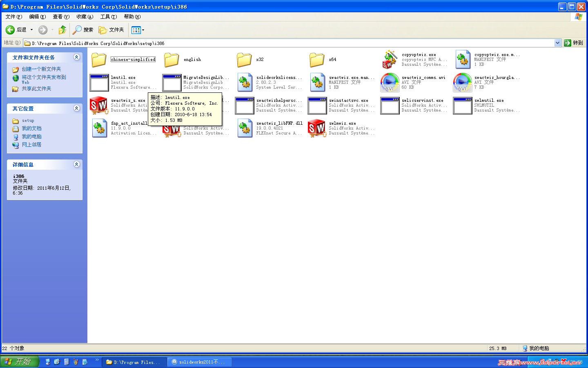
Task: Select the swactwiz_s.exe SolidWorks icon
Action: 99,105
